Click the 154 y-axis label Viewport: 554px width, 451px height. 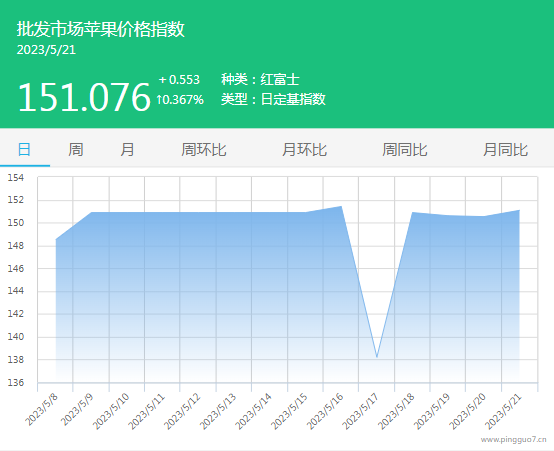tap(16, 177)
